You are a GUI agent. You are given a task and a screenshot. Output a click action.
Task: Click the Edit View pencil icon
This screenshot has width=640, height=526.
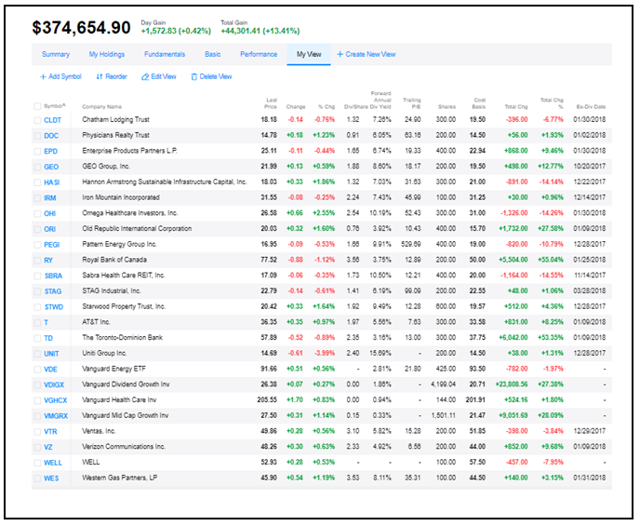pyautogui.click(x=145, y=77)
